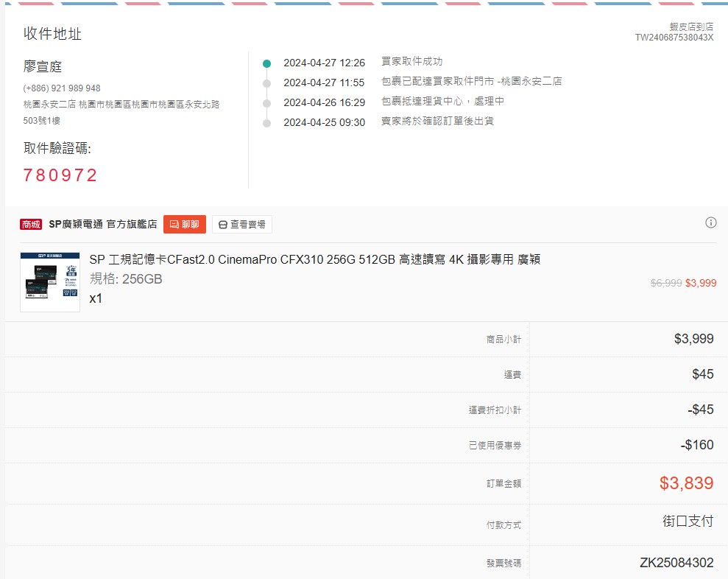Click the tracking number TW240687538043X
This screenshot has width=728, height=579.
coord(674,38)
